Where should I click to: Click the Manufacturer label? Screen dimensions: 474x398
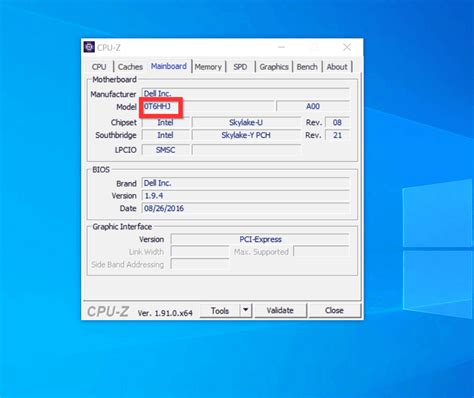pyautogui.click(x=113, y=94)
